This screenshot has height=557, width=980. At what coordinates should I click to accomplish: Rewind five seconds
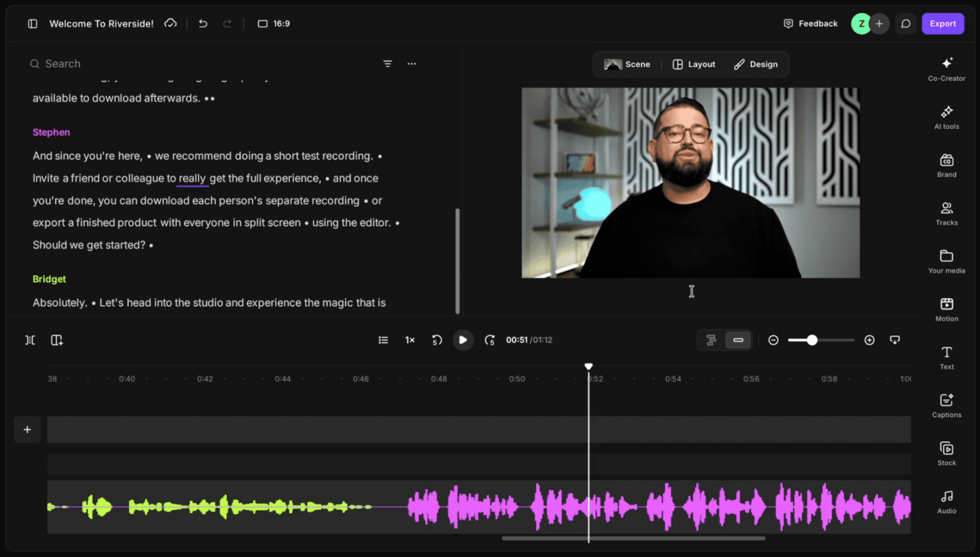pos(437,340)
